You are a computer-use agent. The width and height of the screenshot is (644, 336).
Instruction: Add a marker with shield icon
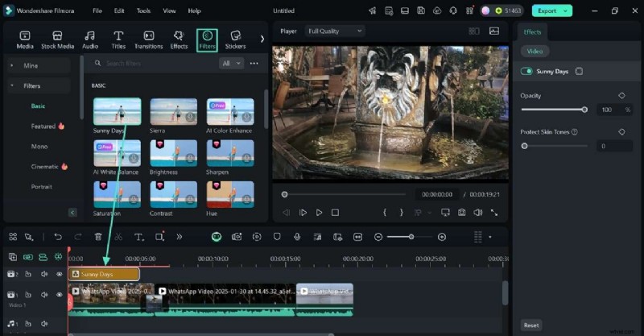point(277,237)
